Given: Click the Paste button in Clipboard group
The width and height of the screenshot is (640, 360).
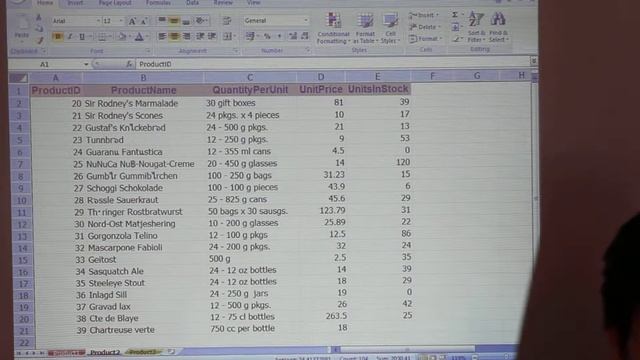Looking at the screenshot, I should click(x=22, y=28).
